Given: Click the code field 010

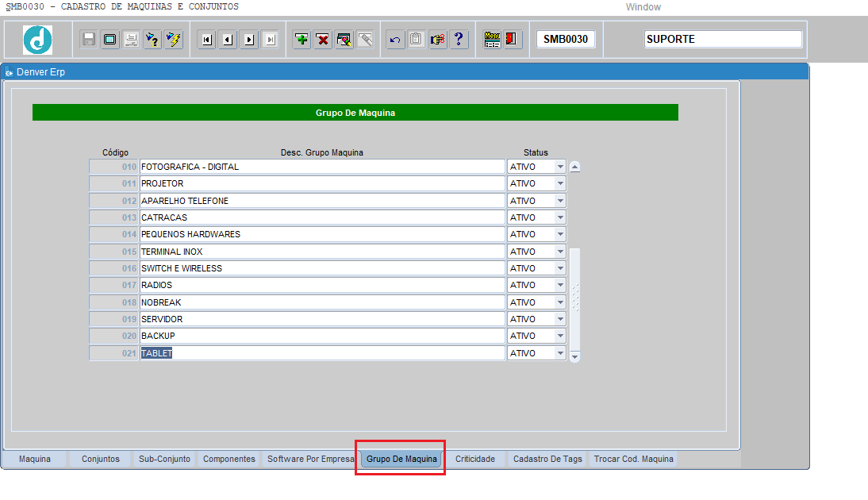Looking at the screenshot, I should 113,167.
